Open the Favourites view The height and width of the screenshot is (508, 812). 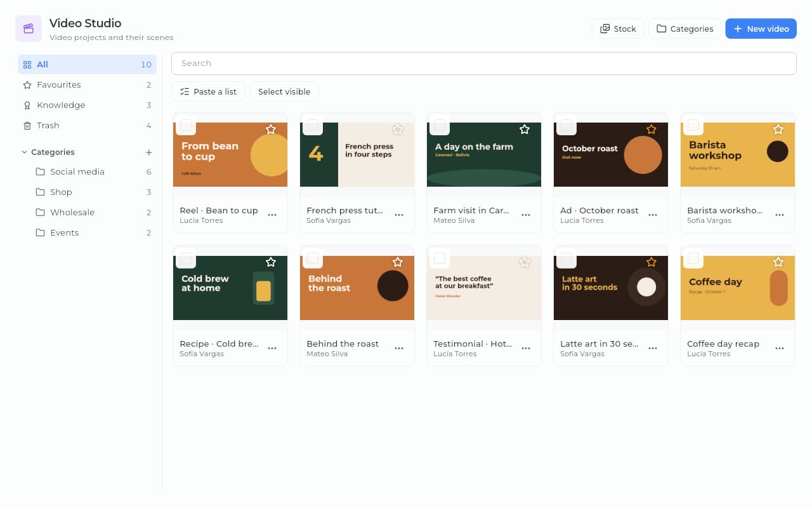coord(87,84)
